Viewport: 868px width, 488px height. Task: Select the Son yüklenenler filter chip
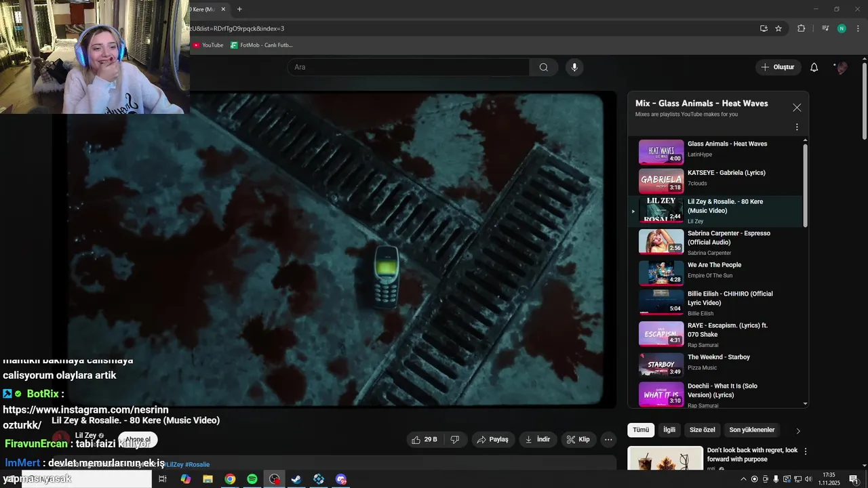[x=752, y=430]
